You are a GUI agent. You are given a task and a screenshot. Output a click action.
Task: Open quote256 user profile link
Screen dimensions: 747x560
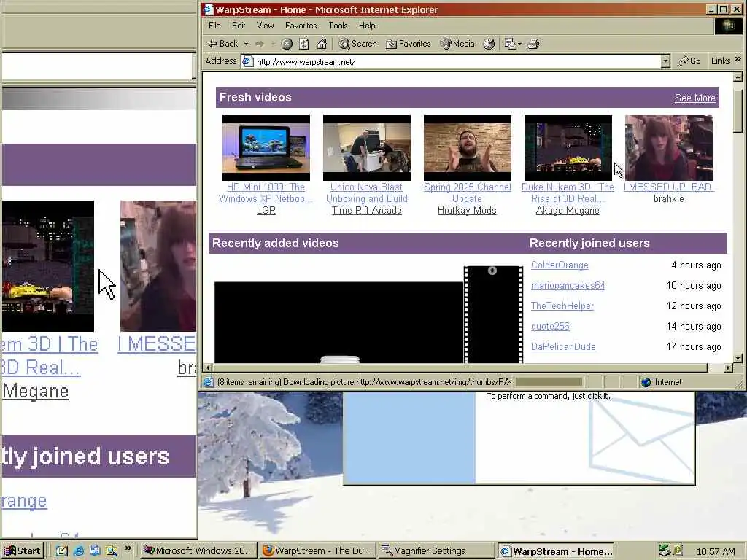[x=550, y=327]
